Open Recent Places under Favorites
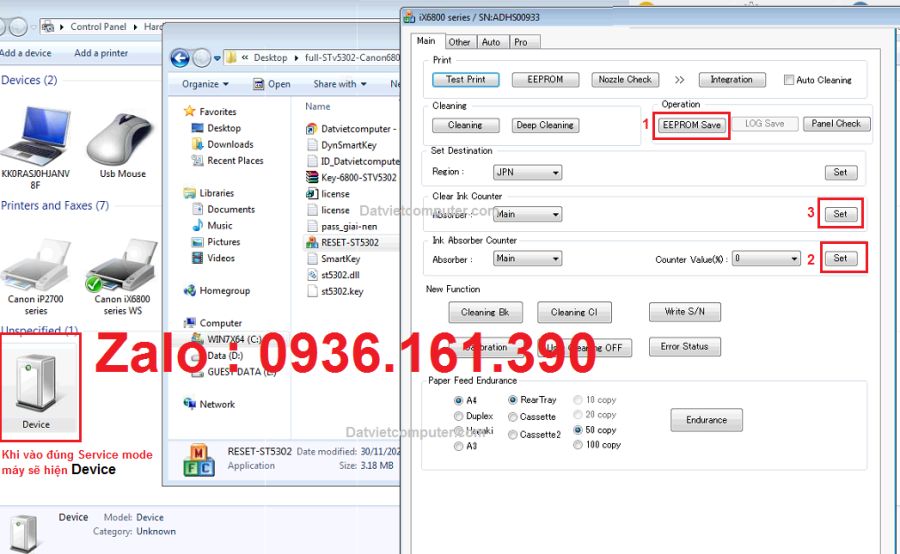 (x=228, y=161)
